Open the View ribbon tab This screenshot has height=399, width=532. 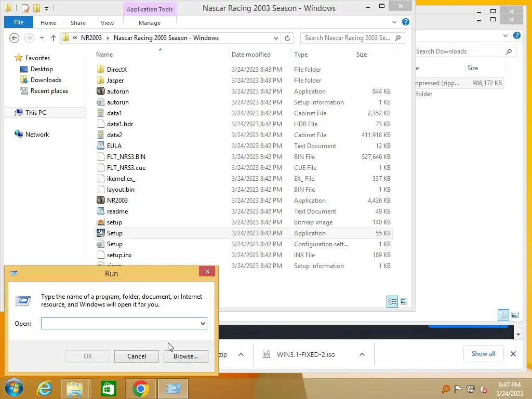click(107, 23)
